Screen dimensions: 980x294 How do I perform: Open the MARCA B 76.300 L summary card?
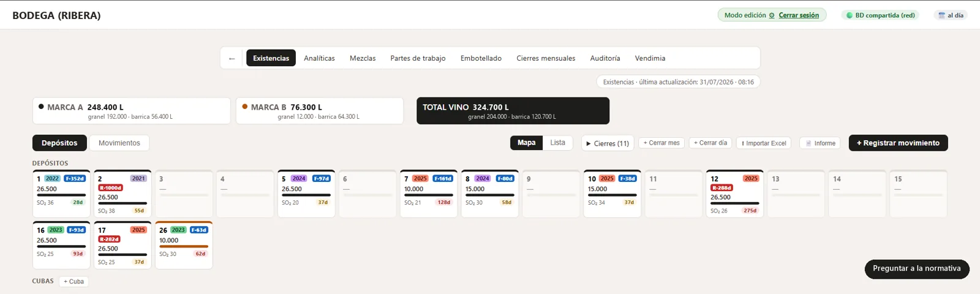320,111
